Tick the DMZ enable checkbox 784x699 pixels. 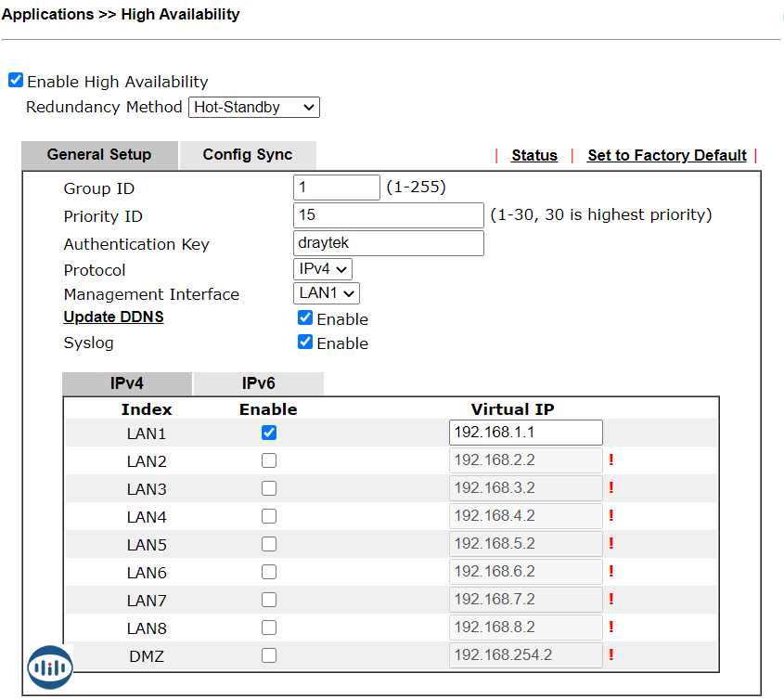tap(269, 655)
